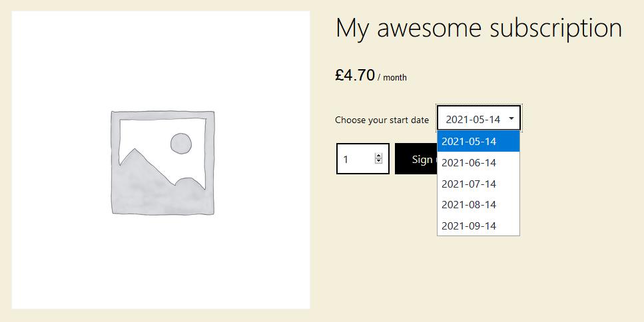Click the "My awesome subscription" title
The image size is (644, 322).
(x=479, y=29)
